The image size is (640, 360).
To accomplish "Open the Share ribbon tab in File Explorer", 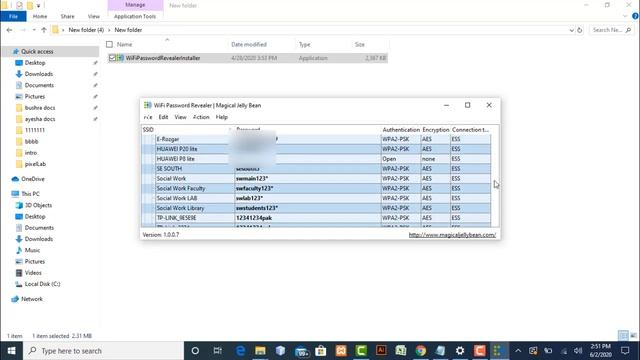I will coord(67,16).
